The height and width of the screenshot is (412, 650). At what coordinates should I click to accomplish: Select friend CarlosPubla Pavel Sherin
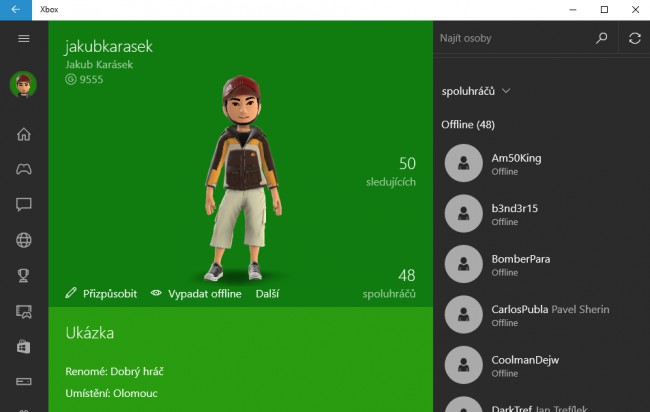tap(541, 315)
